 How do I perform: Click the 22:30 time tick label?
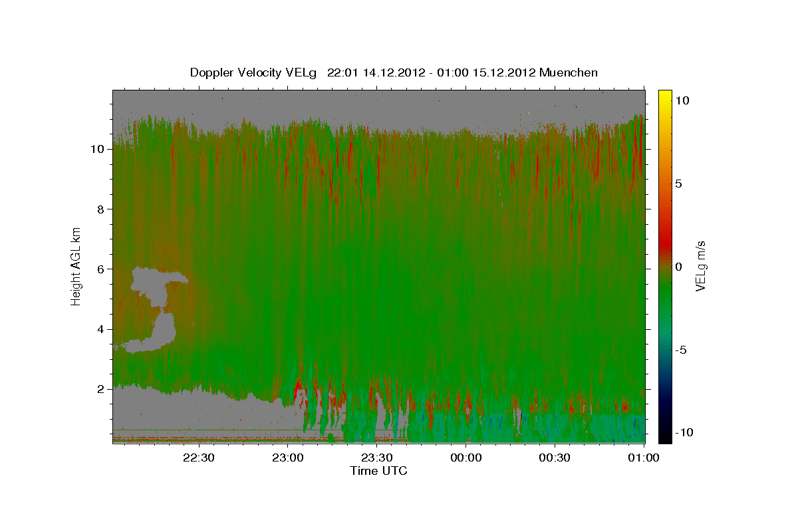tap(199, 458)
